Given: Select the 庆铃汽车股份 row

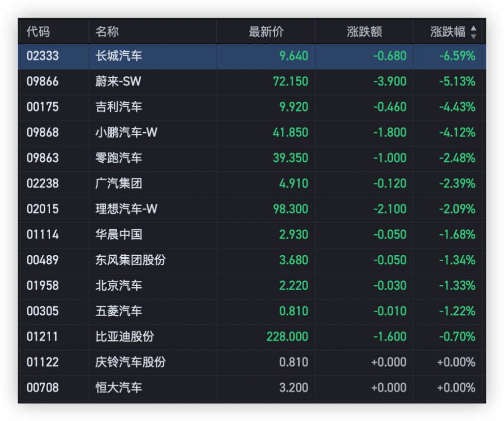Looking at the screenshot, I should tap(130, 363).
